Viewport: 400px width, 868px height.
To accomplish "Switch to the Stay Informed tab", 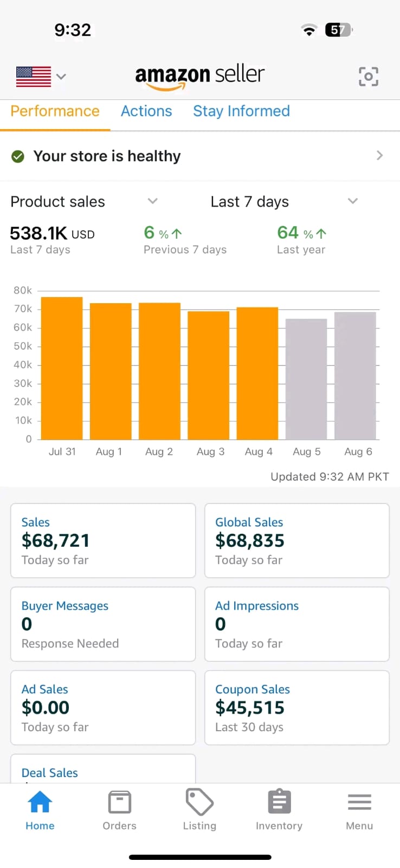I will (x=241, y=111).
